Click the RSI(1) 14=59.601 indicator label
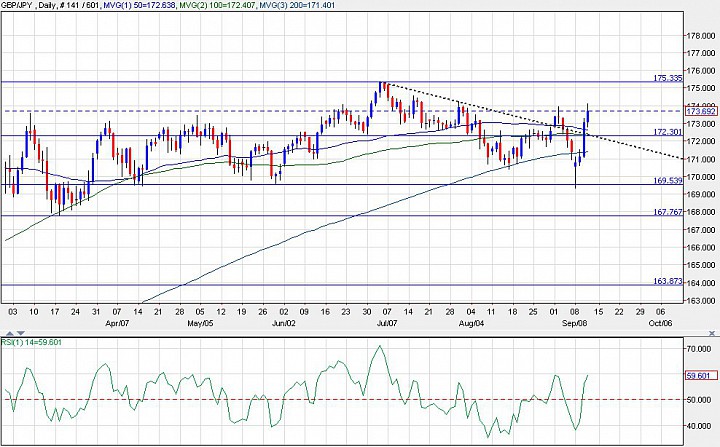The width and height of the screenshot is (720, 447). click(31, 342)
